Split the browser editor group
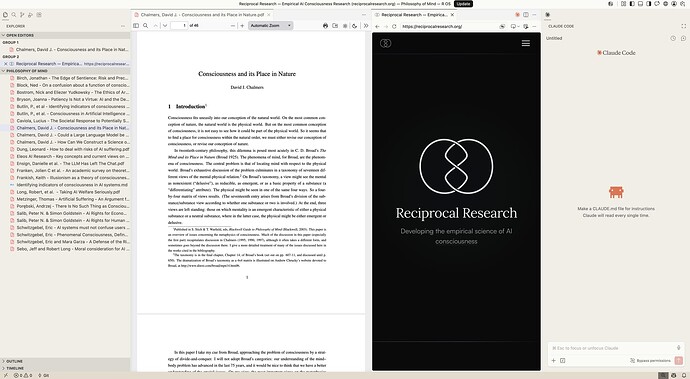This screenshot has height=379, width=690. click(525, 15)
